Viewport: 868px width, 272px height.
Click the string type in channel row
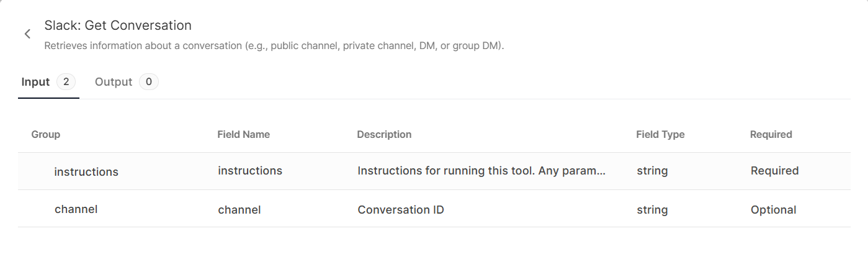[652, 210]
